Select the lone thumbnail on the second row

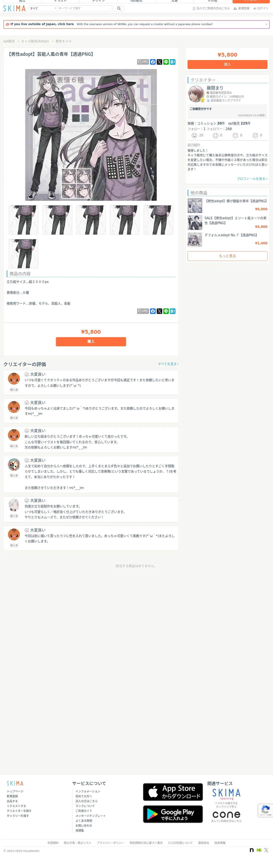pos(23,254)
